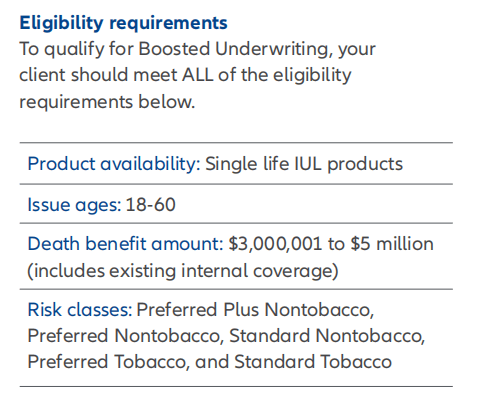Click the Eligibility requirements heading
This screenshot has width=477, height=412.
[123, 23]
